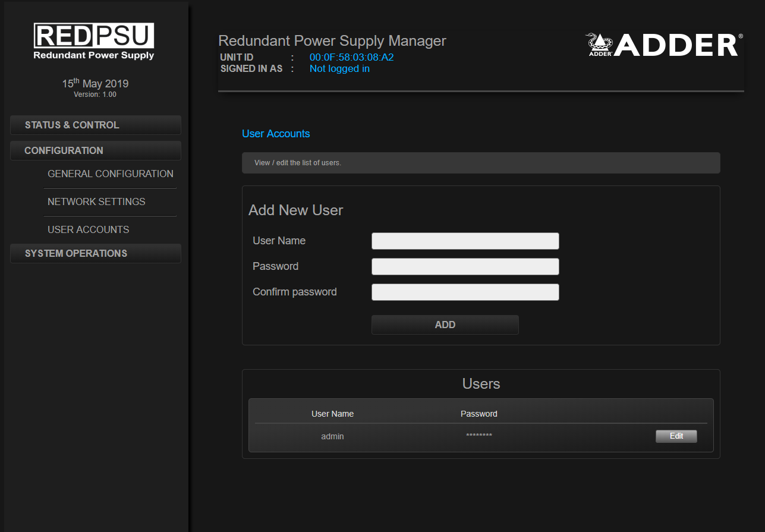The image size is (765, 532).
Task: Click the User Name column header
Action: coord(332,414)
